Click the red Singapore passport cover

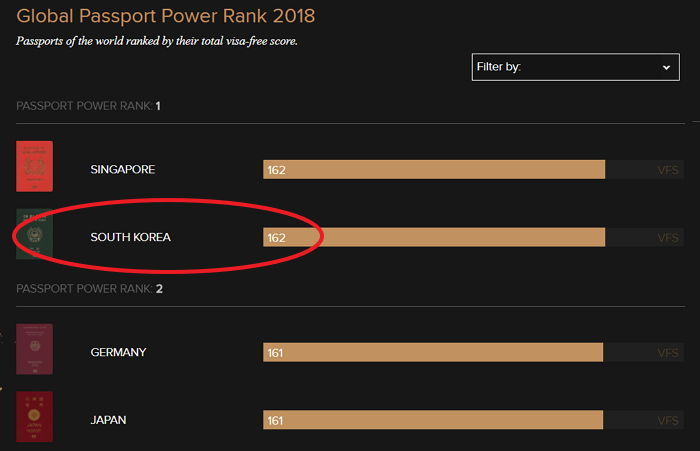coord(34,166)
